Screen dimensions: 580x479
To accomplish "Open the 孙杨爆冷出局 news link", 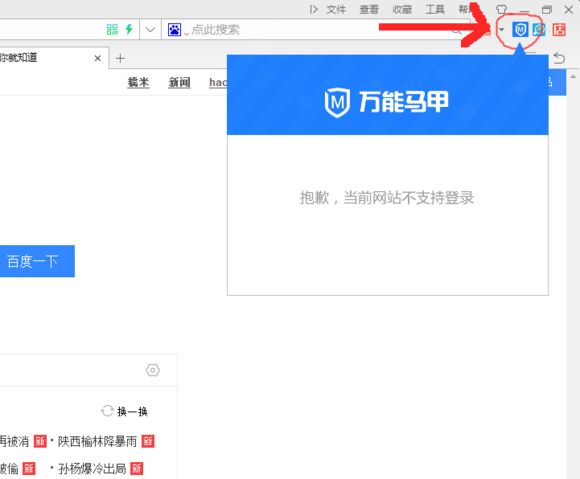I will coord(92,469).
